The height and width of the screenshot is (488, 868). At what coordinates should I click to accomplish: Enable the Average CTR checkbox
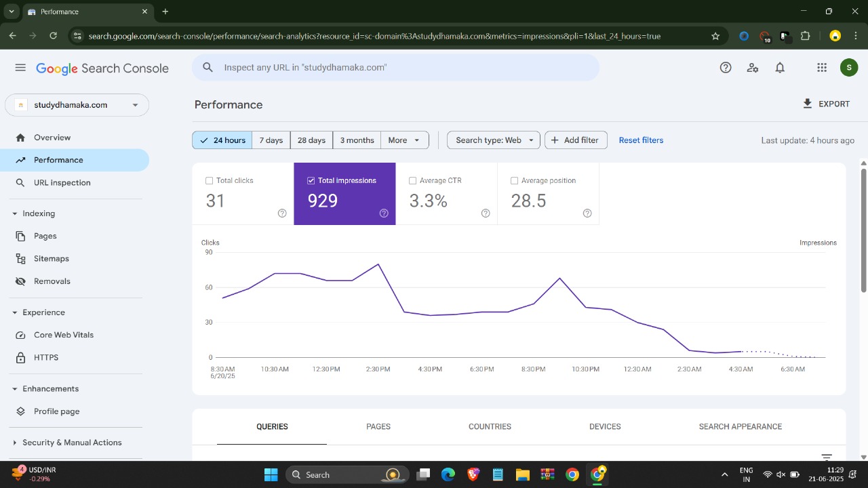point(412,181)
